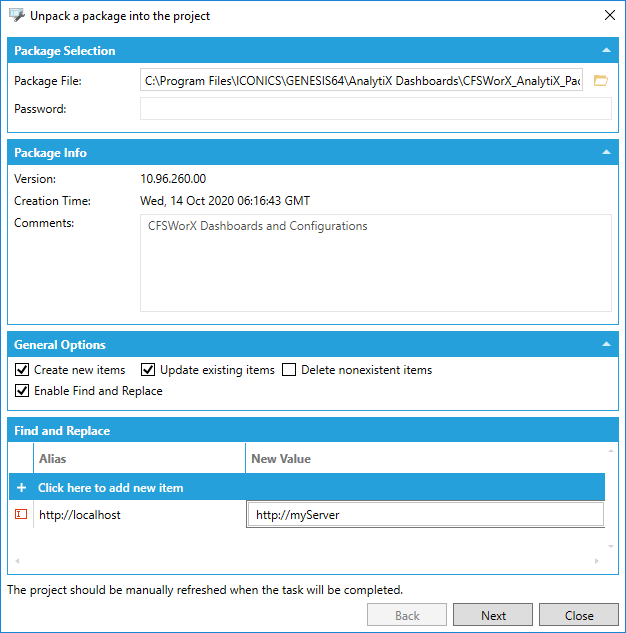
Task: Uncheck Update existing items
Action: pyautogui.click(x=148, y=370)
